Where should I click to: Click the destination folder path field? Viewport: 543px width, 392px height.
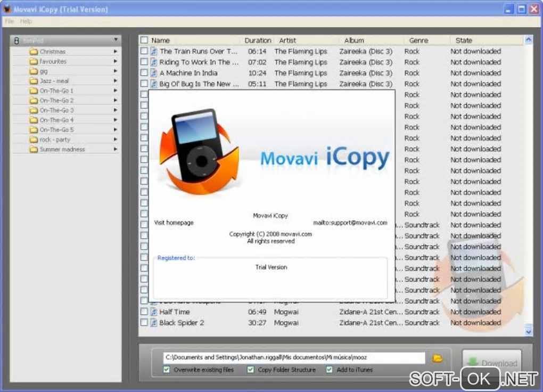click(294, 357)
